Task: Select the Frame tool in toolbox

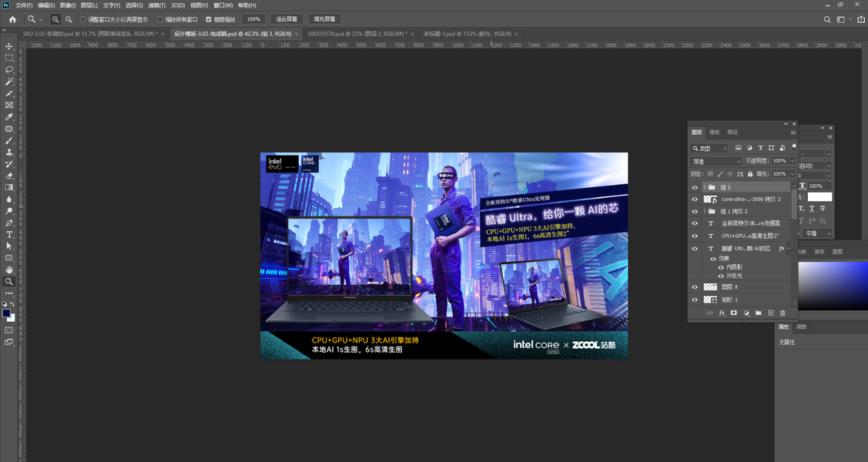Action: (x=9, y=105)
